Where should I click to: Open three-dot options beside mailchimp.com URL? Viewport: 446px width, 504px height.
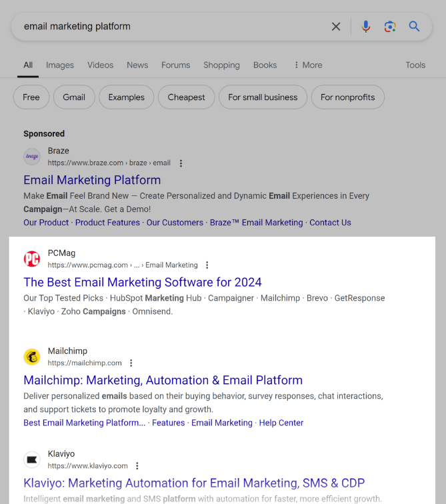[x=131, y=363]
